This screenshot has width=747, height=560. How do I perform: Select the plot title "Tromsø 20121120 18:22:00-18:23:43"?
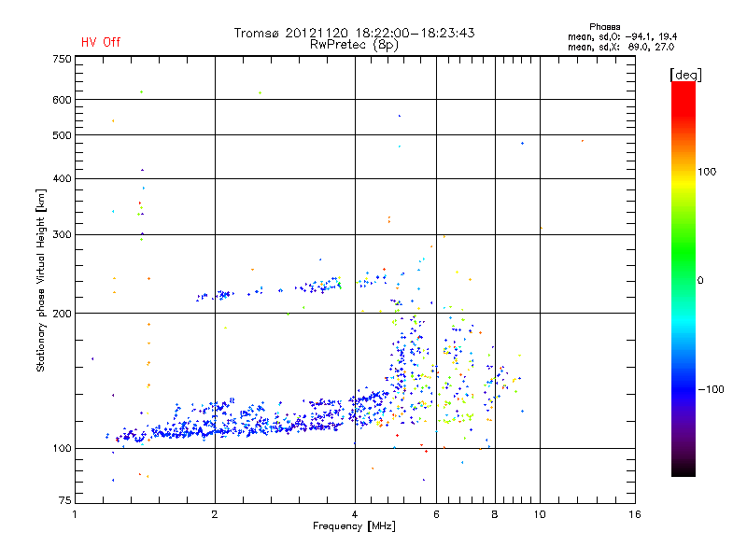pyautogui.click(x=354, y=33)
